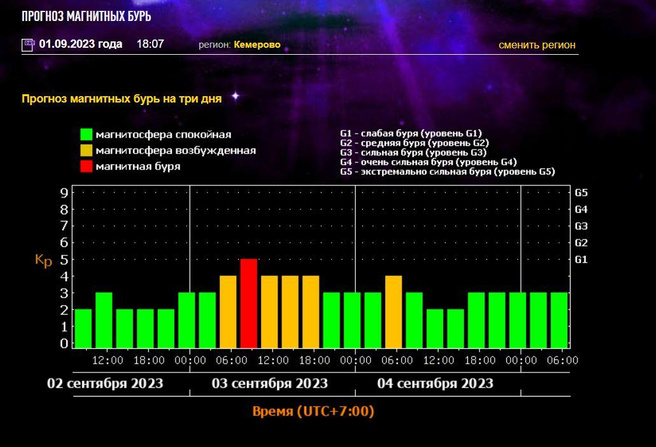Click the yellow 'магнитосфера возбужденная' legend swatch
Image resolution: width=656 pixels, height=447 pixels.
point(86,150)
